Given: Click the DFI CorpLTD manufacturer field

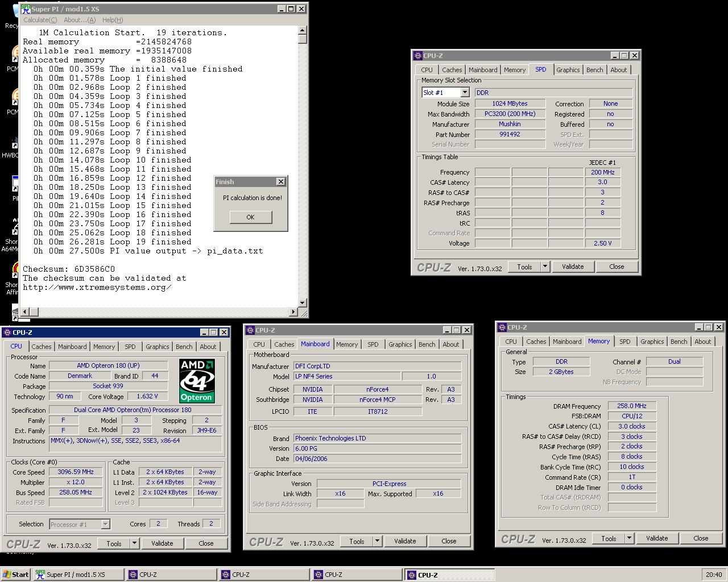Looking at the screenshot, I should [x=377, y=366].
